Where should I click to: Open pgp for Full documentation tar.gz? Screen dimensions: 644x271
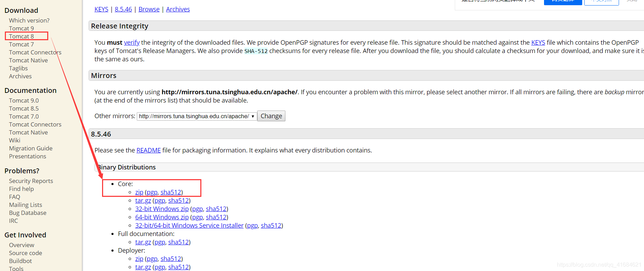[160, 242]
